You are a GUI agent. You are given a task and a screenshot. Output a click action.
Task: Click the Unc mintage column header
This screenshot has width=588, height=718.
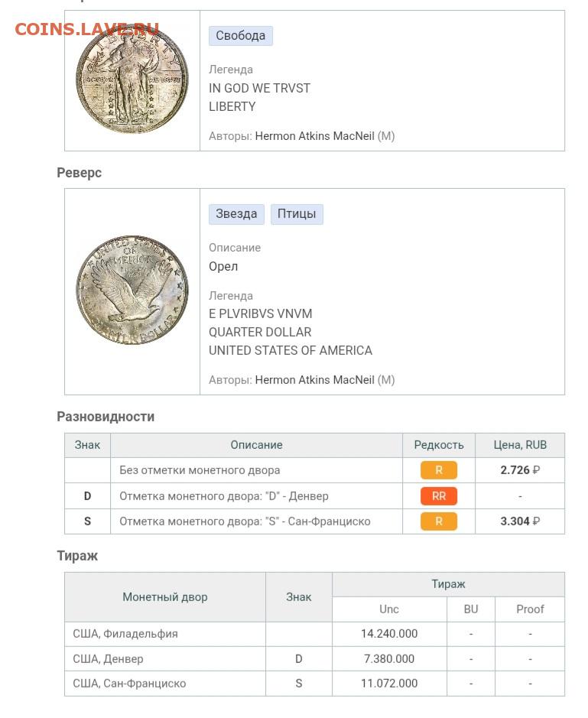click(389, 609)
